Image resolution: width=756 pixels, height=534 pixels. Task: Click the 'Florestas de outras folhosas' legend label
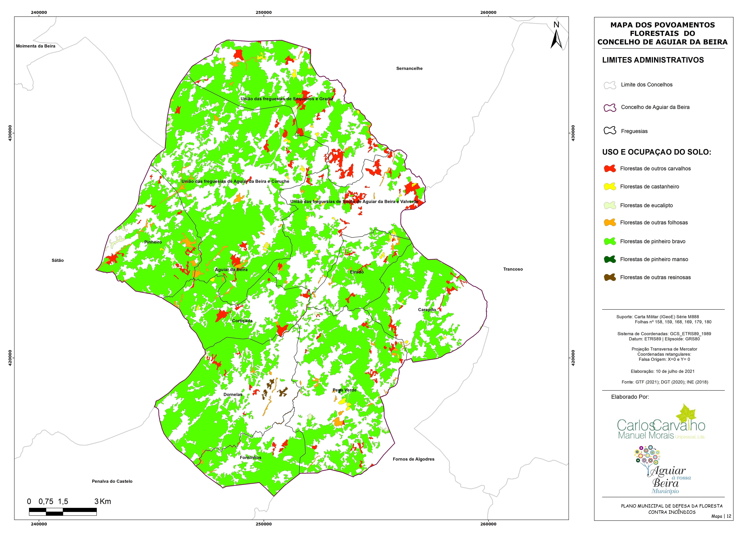pos(654,223)
